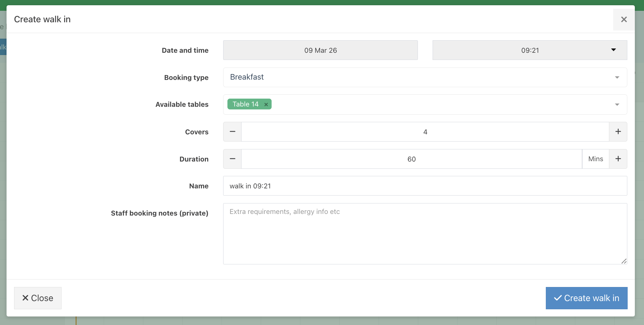Focus the Name field with walk in 09:21
Viewport: 644px width, 325px height.
pos(425,186)
